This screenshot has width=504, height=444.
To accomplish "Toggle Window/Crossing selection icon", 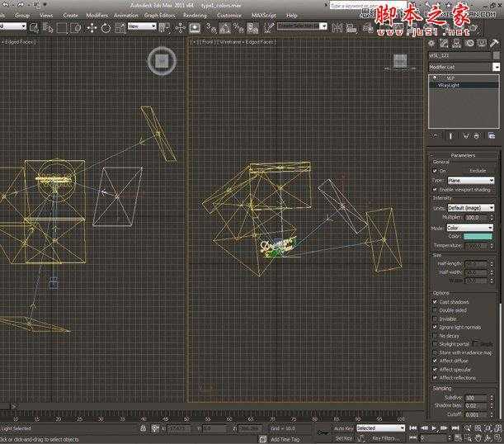I will coord(75,28).
